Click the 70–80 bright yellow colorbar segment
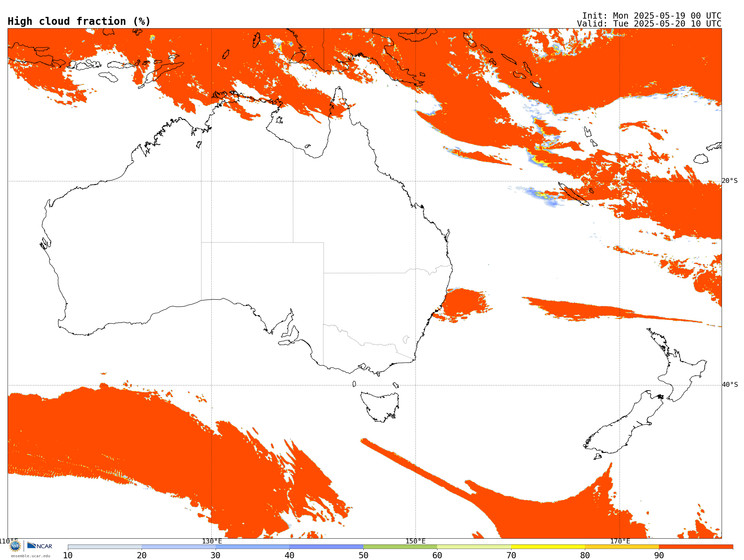Screen dimensions: 744x560 548,547
